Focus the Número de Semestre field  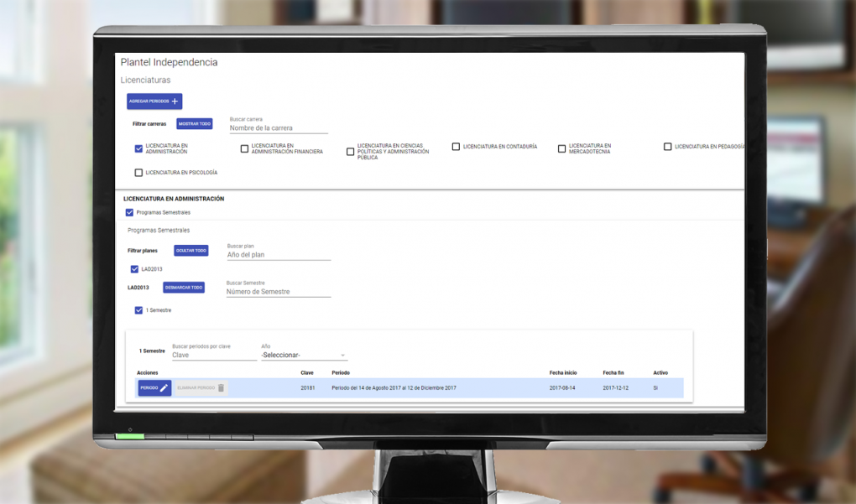tap(279, 292)
